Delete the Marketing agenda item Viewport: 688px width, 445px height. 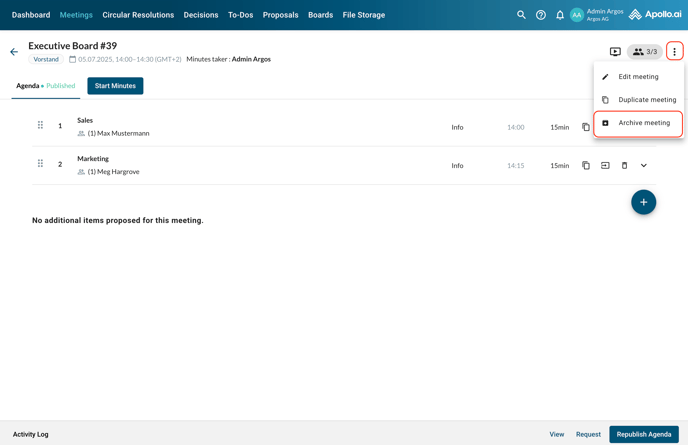tap(625, 166)
